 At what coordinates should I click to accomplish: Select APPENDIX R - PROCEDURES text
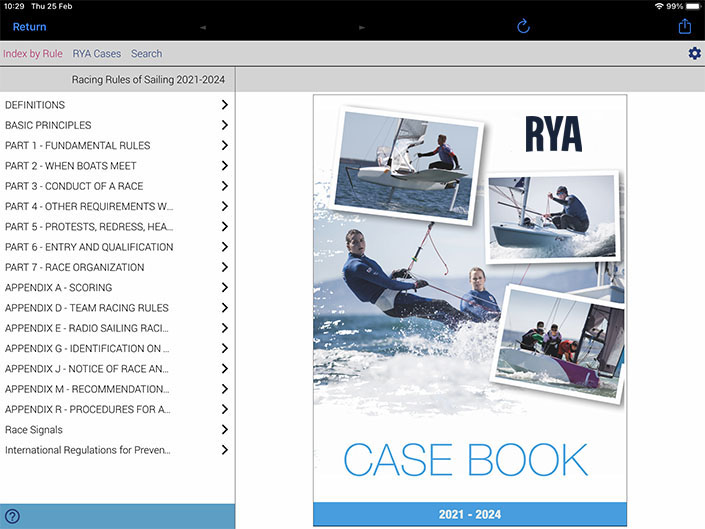[88, 409]
